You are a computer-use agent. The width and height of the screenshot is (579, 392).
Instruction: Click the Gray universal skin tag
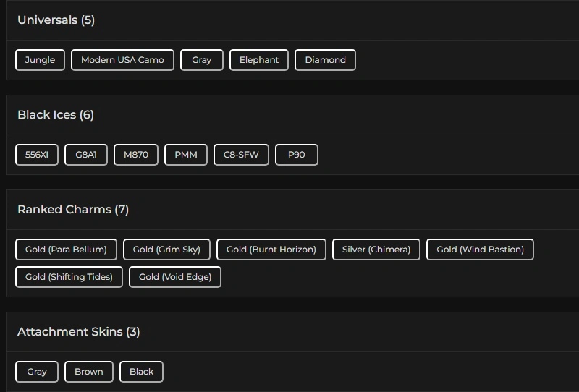pos(202,60)
